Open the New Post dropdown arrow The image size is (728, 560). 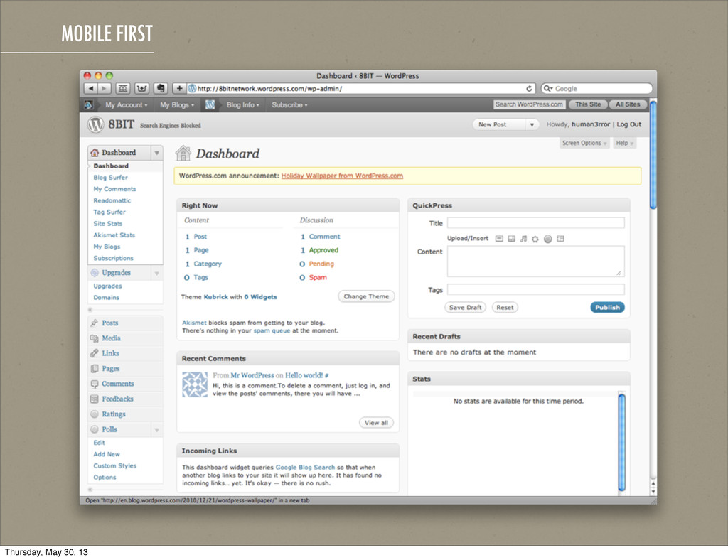tap(532, 125)
